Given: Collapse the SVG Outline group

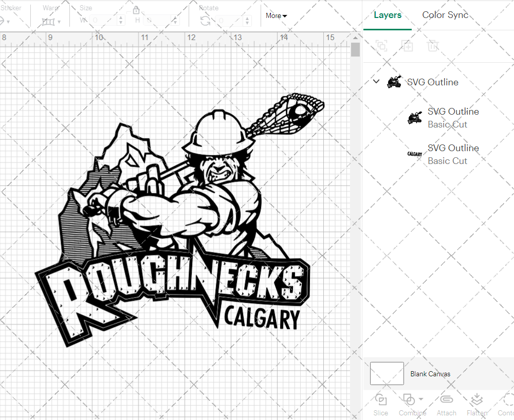Looking at the screenshot, I should tap(376, 81).
